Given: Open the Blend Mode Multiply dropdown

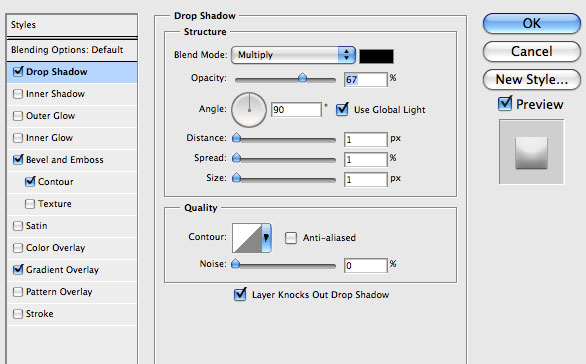Looking at the screenshot, I should click(x=293, y=55).
